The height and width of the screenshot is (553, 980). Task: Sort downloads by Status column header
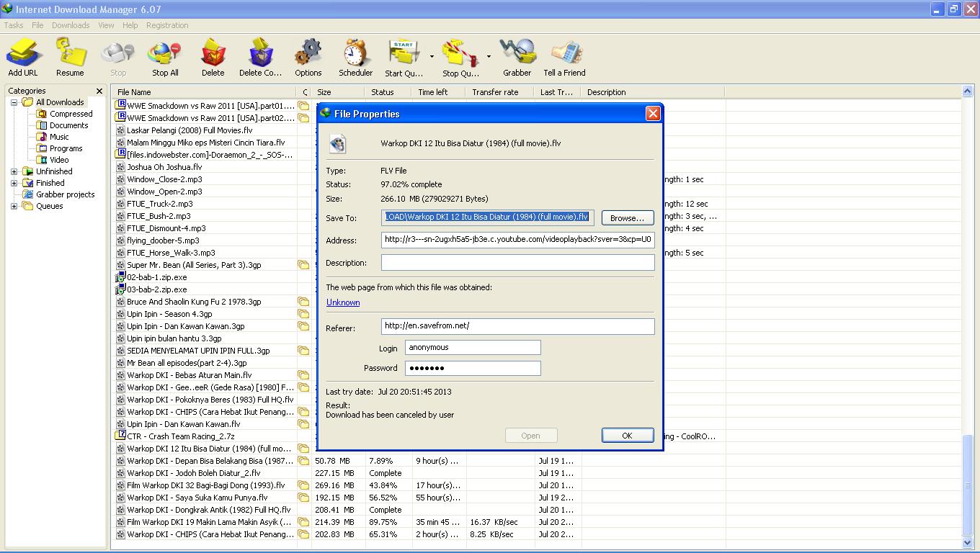click(x=388, y=92)
